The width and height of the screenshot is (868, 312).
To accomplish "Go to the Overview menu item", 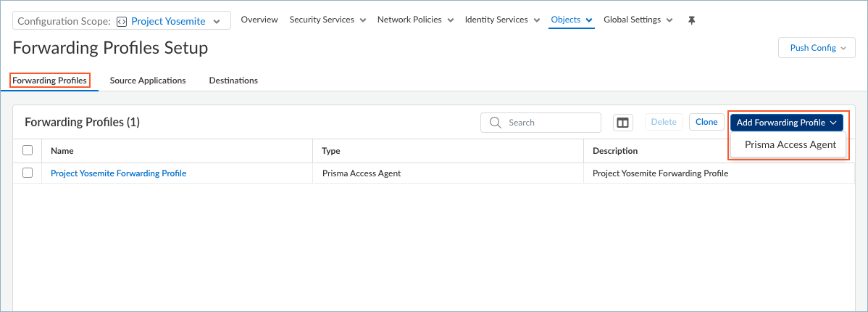I will tap(259, 20).
